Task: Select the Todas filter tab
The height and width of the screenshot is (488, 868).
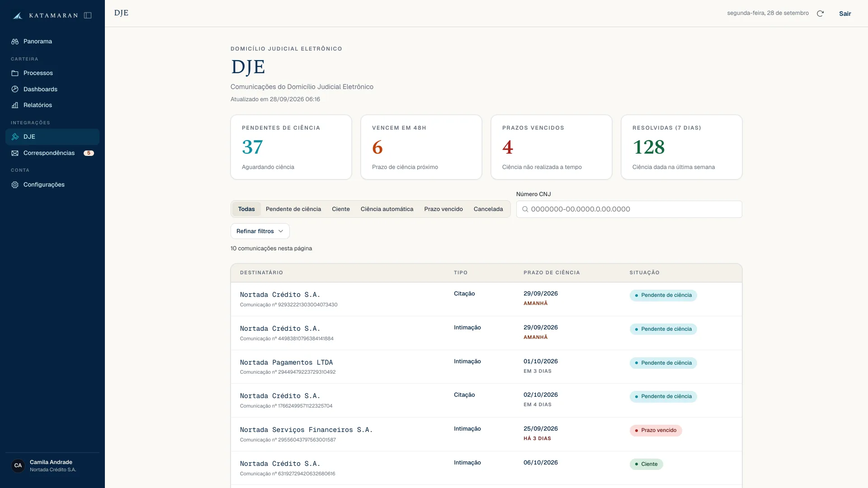Action: [246, 209]
